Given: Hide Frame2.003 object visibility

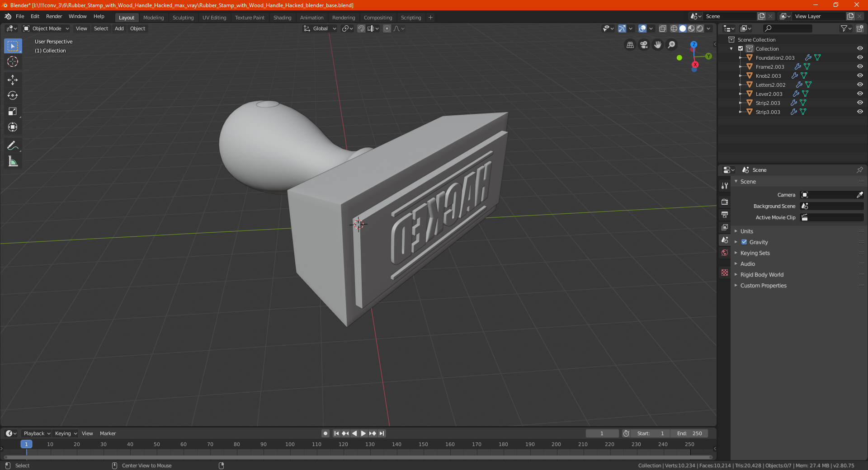Looking at the screenshot, I should click(x=860, y=66).
